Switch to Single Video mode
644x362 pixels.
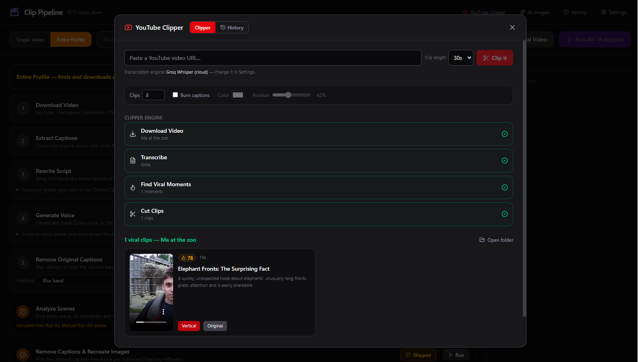[x=30, y=39]
